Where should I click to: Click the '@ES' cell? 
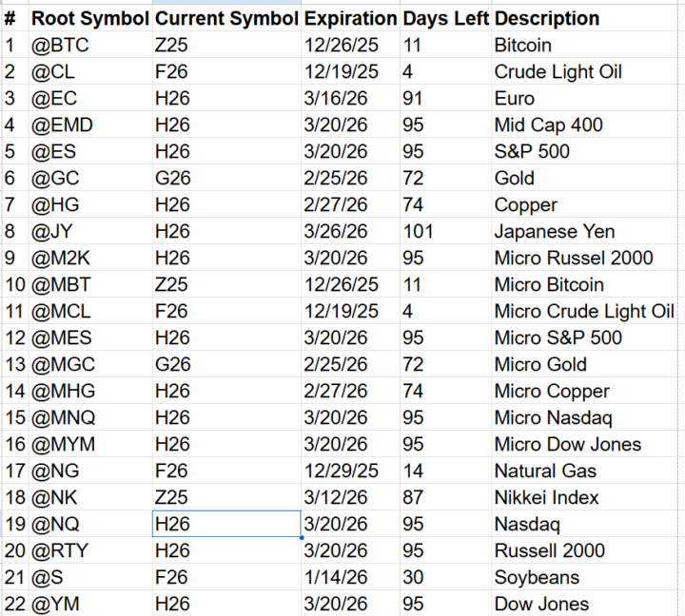[x=90, y=151]
